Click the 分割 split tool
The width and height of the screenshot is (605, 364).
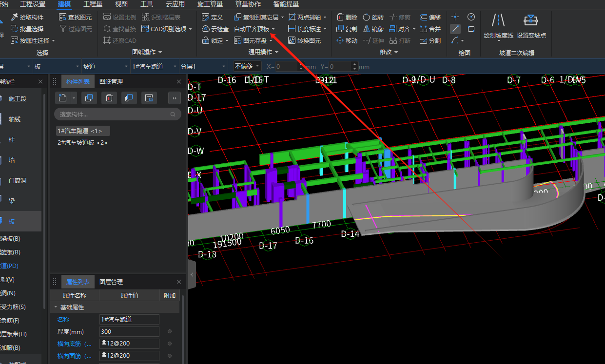[430, 40]
